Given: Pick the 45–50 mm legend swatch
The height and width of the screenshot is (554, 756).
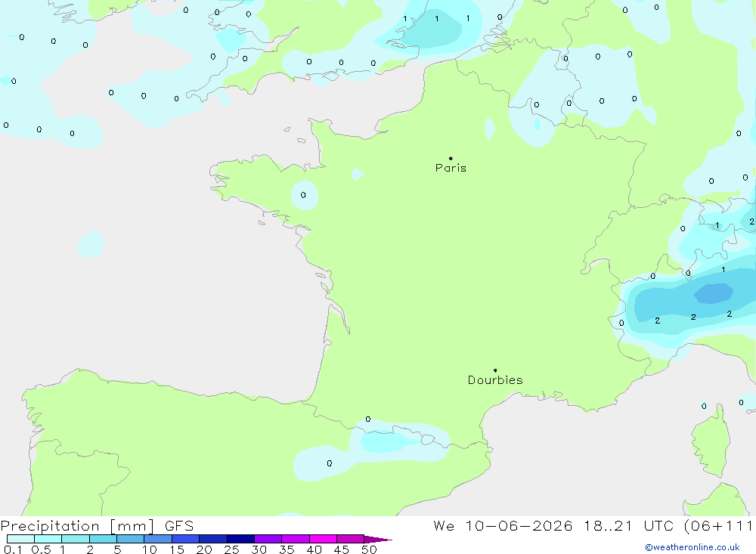Looking at the screenshot, I should click(351, 539).
